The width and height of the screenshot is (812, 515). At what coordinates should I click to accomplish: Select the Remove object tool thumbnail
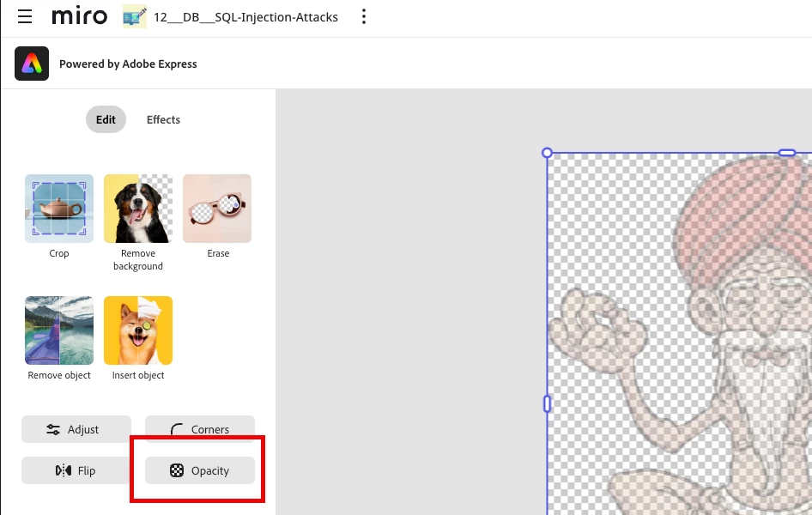click(59, 330)
